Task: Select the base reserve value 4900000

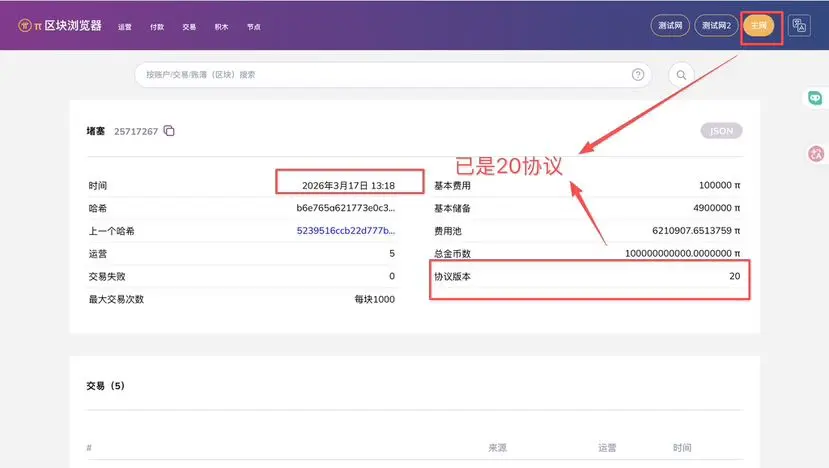Action: 716,208
